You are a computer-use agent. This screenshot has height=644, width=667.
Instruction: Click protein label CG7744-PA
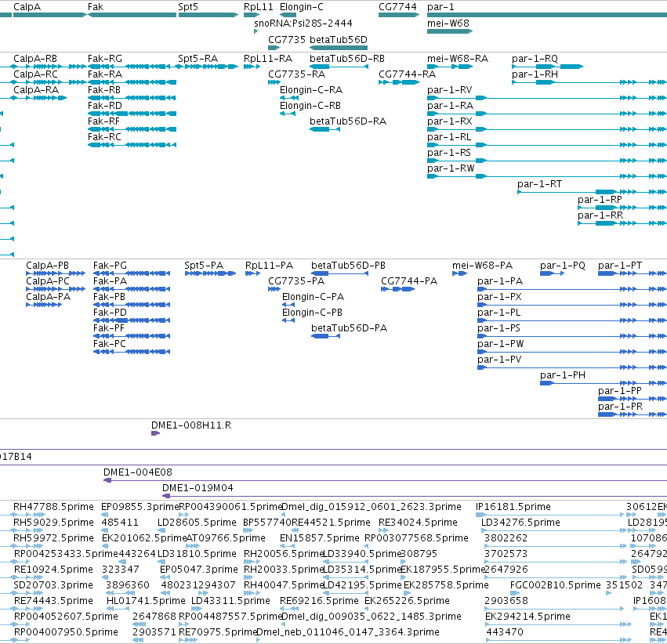point(409,281)
